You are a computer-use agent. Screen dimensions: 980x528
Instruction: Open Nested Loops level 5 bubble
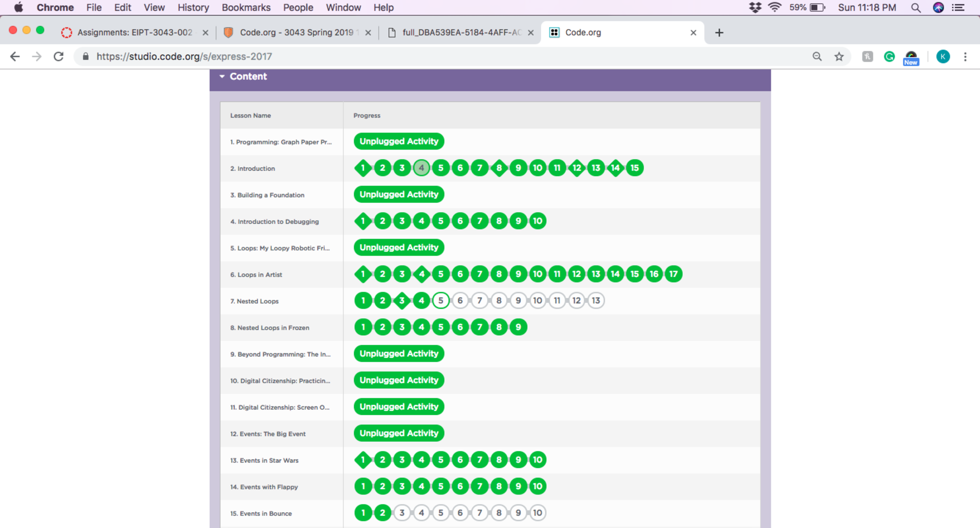pyautogui.click(x=441, y=300)
